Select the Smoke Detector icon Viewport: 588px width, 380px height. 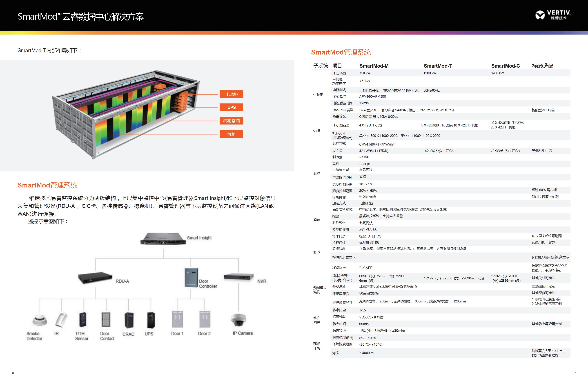pos(39,320)
